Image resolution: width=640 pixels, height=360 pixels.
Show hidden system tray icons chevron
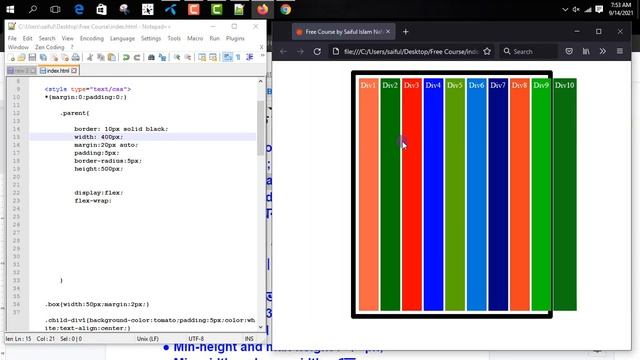pos(565,9)
